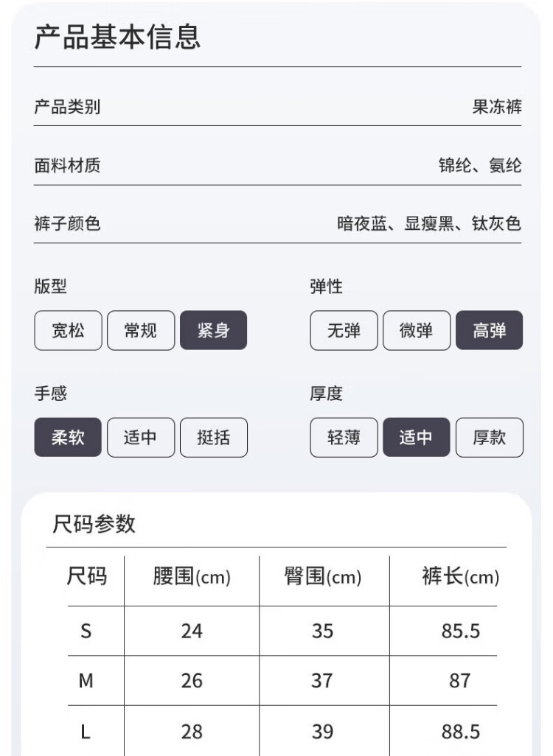
Task: Select 微弹 elasticity option
Action: pyautogui.click(x=416, y=331)
